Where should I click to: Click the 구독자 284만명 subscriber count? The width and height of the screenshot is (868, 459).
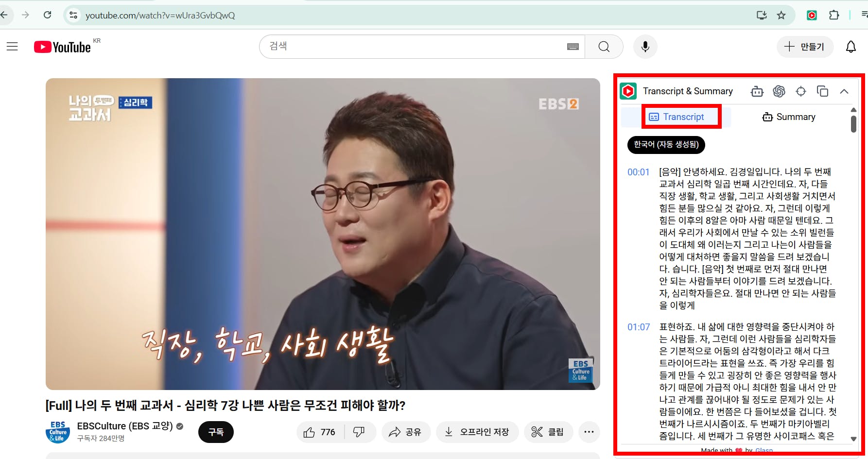click(101, 438)
